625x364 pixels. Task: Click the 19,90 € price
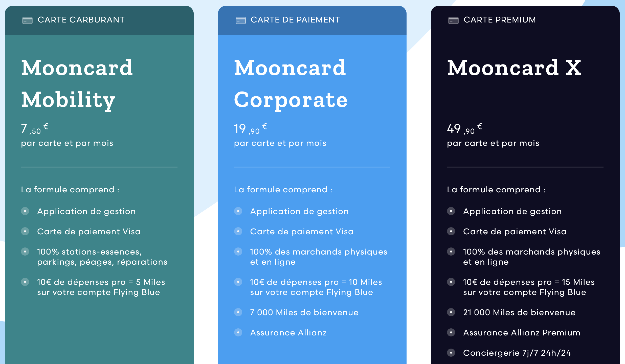click(250, 129)
